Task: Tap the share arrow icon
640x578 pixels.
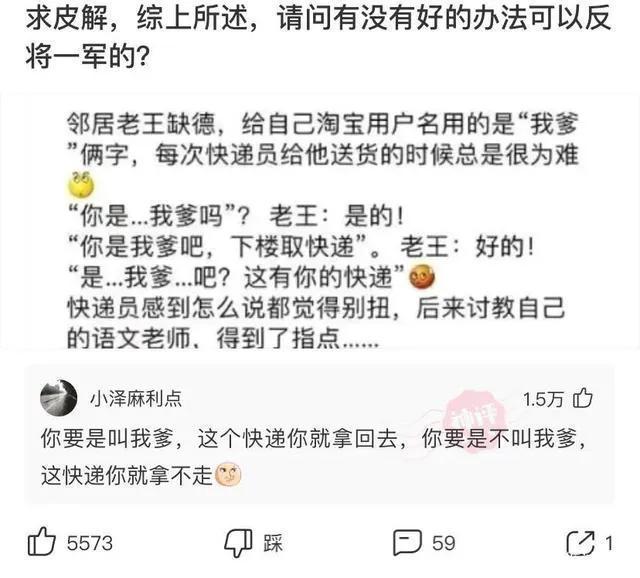Action: click(x=580, y=543)
